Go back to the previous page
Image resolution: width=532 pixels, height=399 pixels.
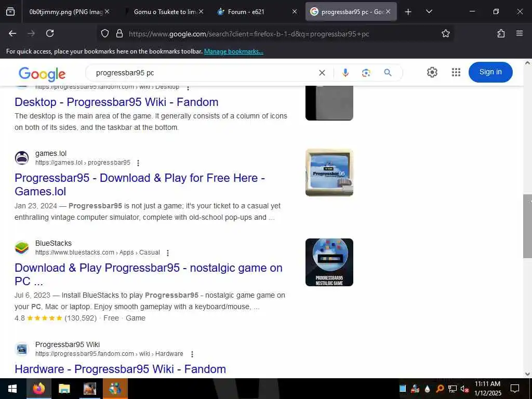[x=12, y=33]
